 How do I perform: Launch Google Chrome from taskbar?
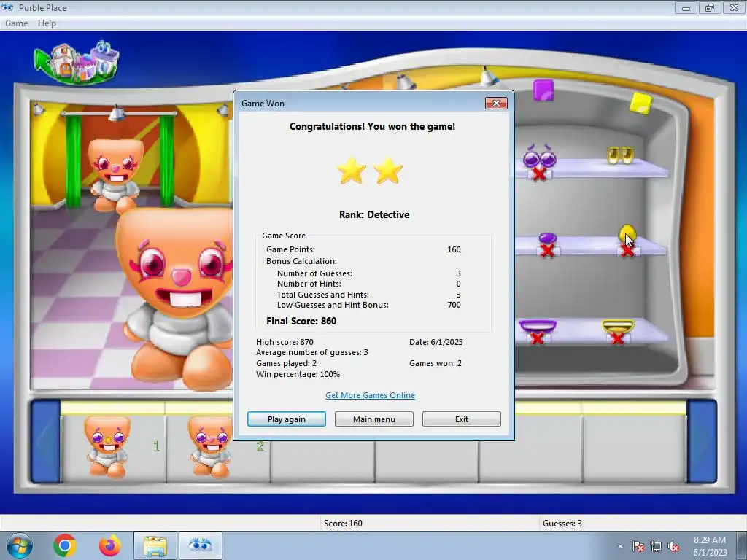pyautogui.click(x=65, y=545)
